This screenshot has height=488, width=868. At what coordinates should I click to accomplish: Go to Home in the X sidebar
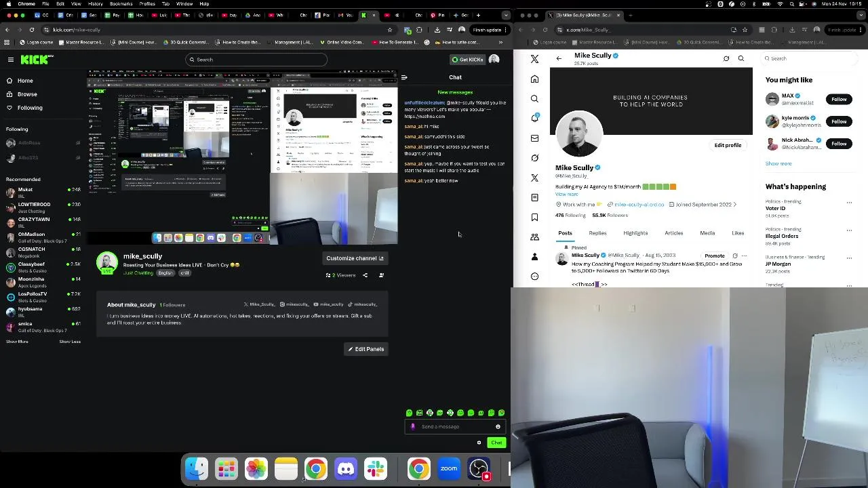point(534,79)
